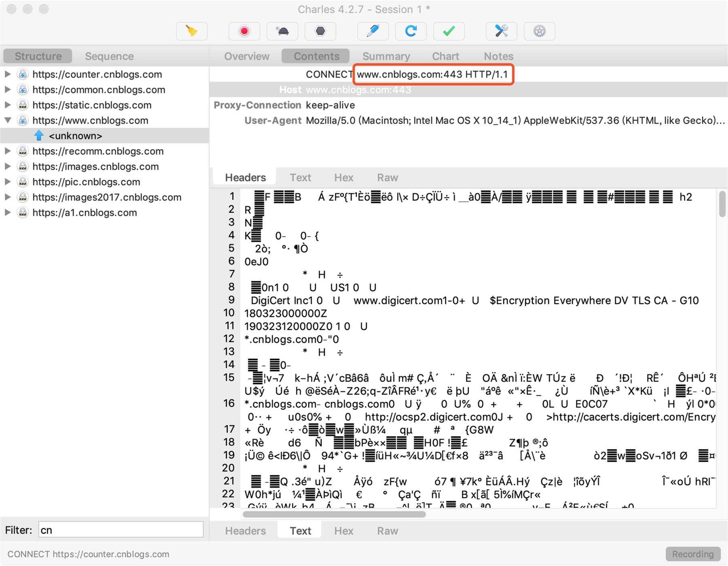Click the vertical scrollbar of response text
Screen dimensions: 728x566
pyautogui.click(x=722, y=205)
